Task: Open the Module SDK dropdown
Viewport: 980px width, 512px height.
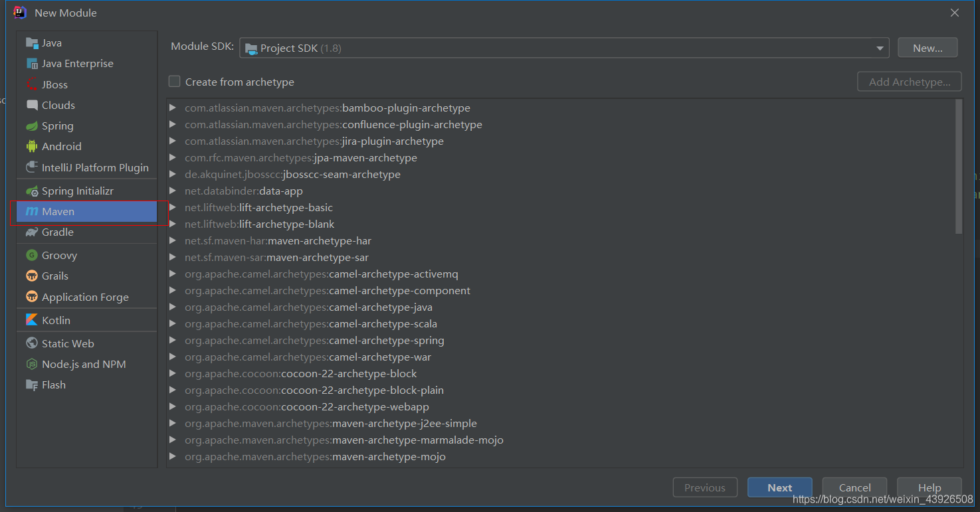Action: point(564,48)
